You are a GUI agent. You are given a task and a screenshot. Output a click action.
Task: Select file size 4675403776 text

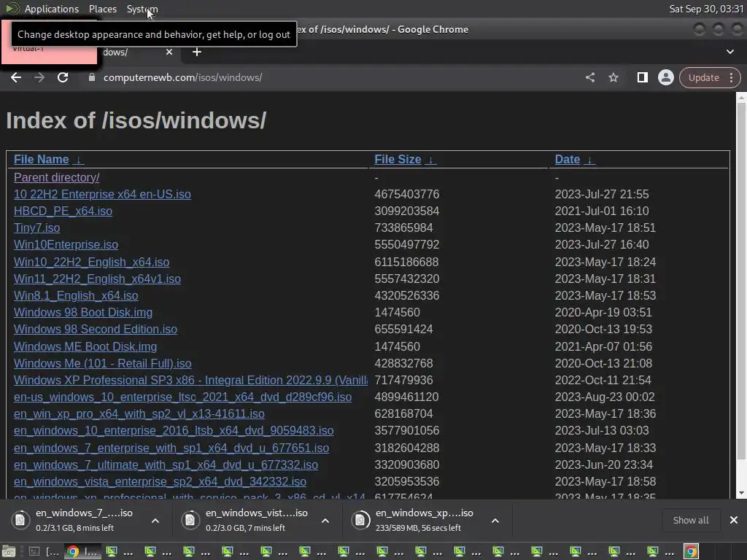click(406, 194)
